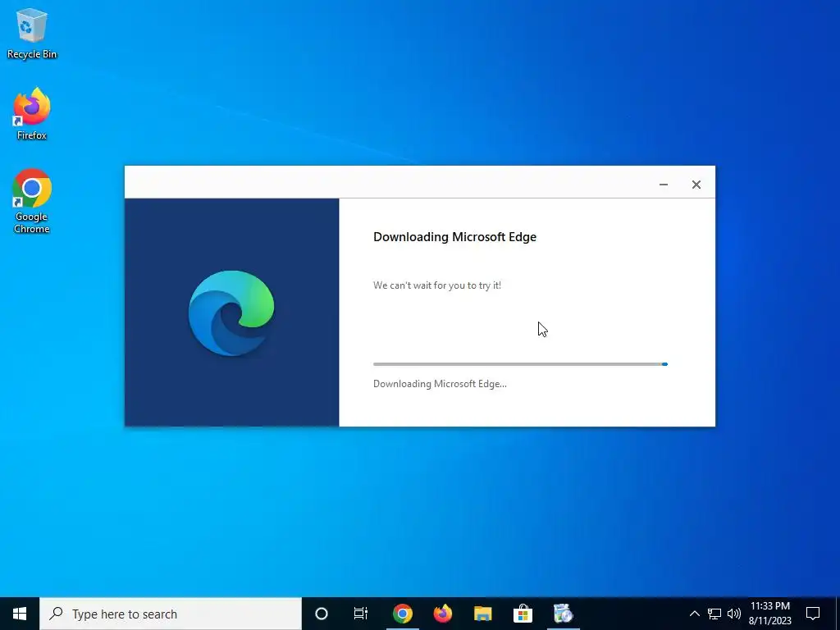Click the search magnifier icon
The width and height of the screenshot is (840, 630).
tap(56, 614)
